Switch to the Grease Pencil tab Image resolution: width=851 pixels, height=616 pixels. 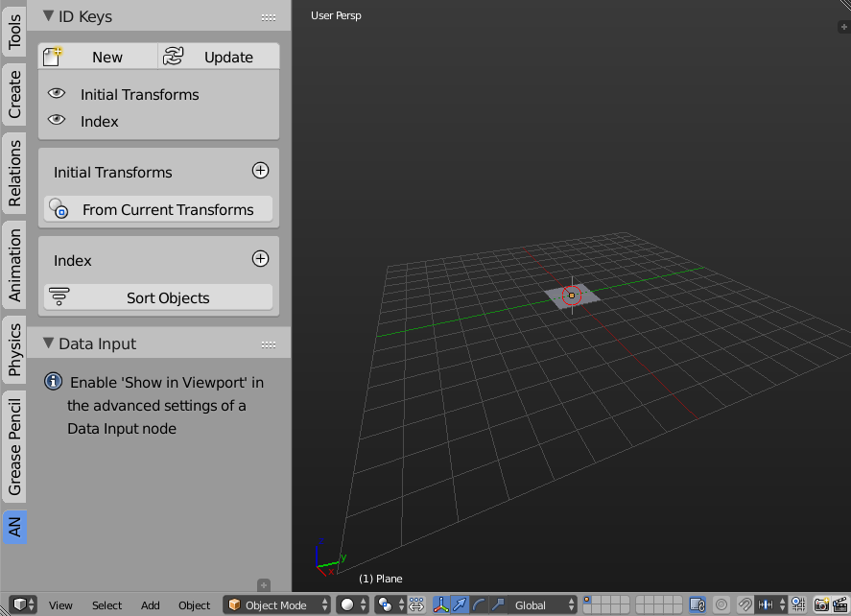[x=14, y=447]
